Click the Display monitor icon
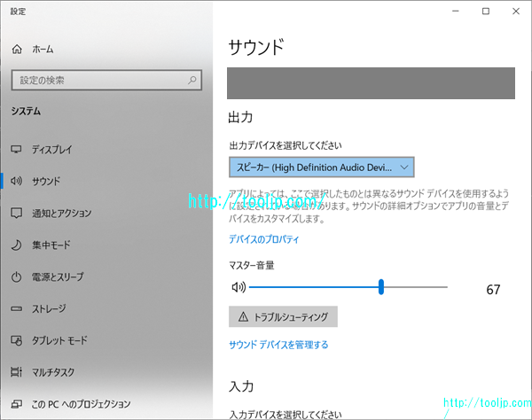Image resolution: width=532 pixels, height=420 pixels. pos(16,149)
